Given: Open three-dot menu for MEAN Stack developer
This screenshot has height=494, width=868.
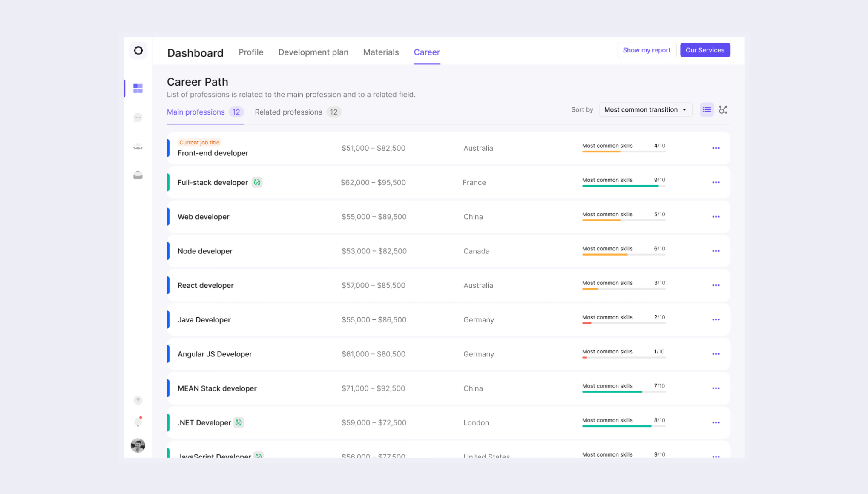Looking at the screenshot, I should click(x=716, y=388).
